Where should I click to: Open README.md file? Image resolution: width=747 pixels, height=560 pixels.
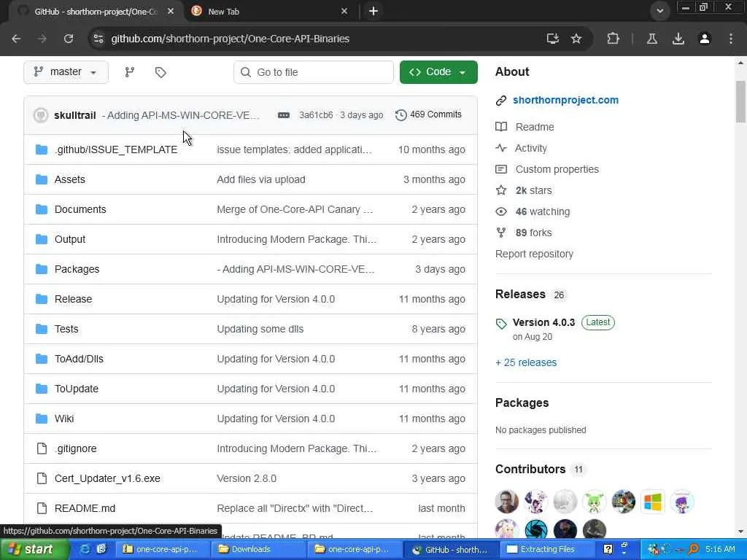[x=85, y=508]
